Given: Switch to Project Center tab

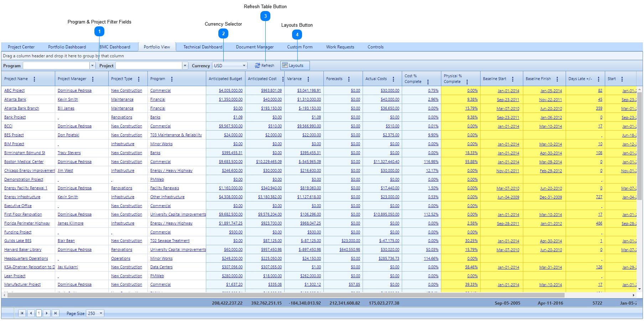Looking at the screenshot, I should pos(21,47).
